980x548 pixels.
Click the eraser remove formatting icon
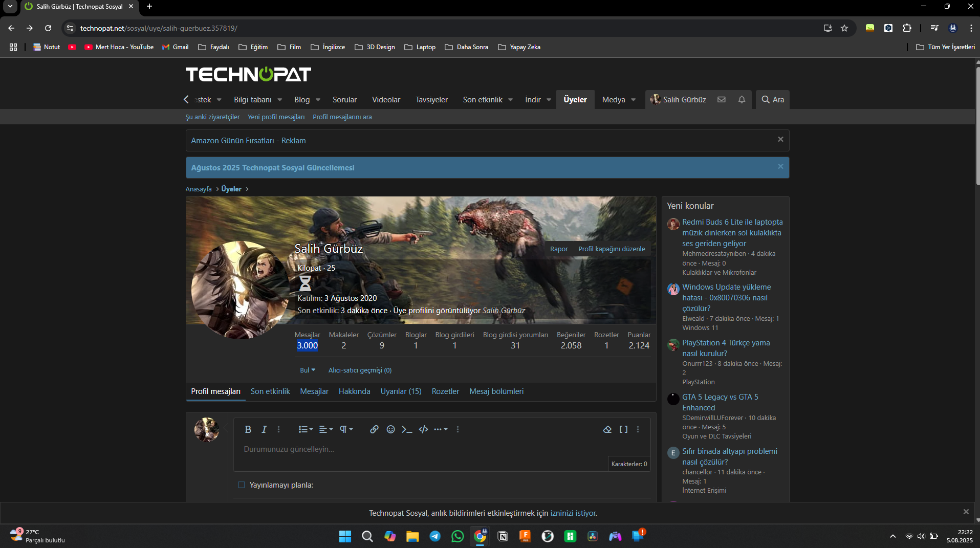pos(607,429)
